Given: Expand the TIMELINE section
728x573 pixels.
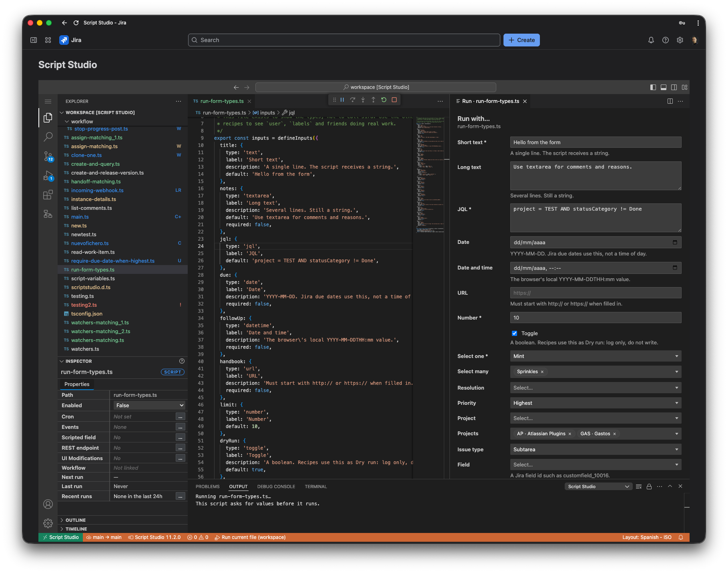Looking at the screenshot, I should click(x=76, y=529).
